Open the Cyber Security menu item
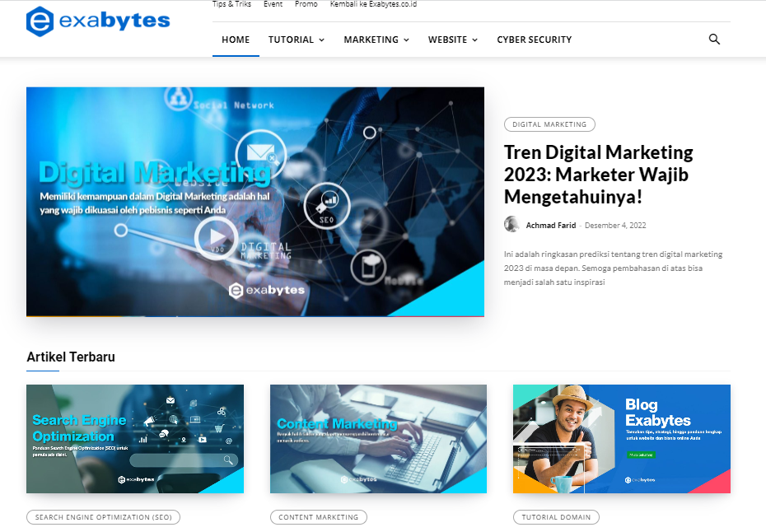This screenshot has width=766, height=532. pos(534,40)
